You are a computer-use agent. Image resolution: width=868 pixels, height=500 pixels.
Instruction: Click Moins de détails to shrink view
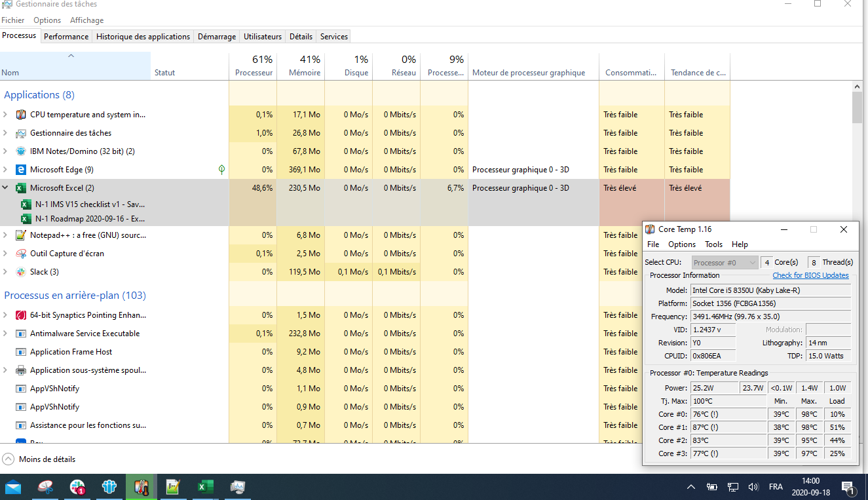click(x=39, y=459)
